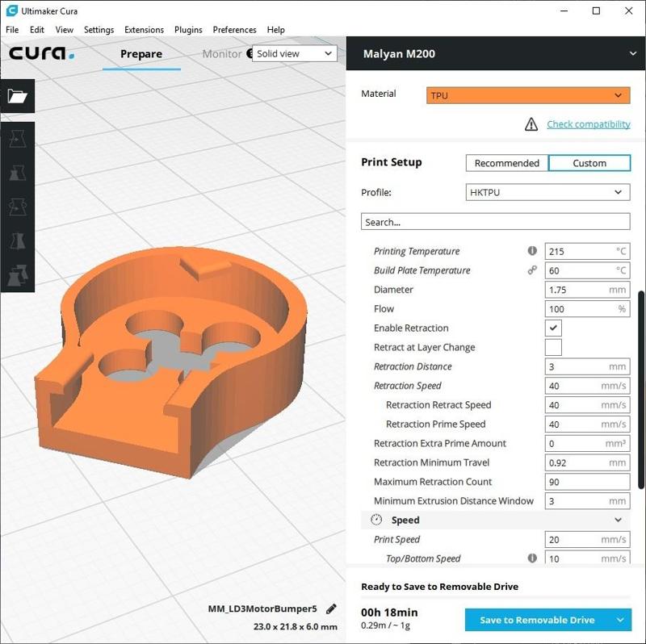The image size is (646, 644).
Task: Click the Build Plate Temperature value field
Action: pos(587,270)
